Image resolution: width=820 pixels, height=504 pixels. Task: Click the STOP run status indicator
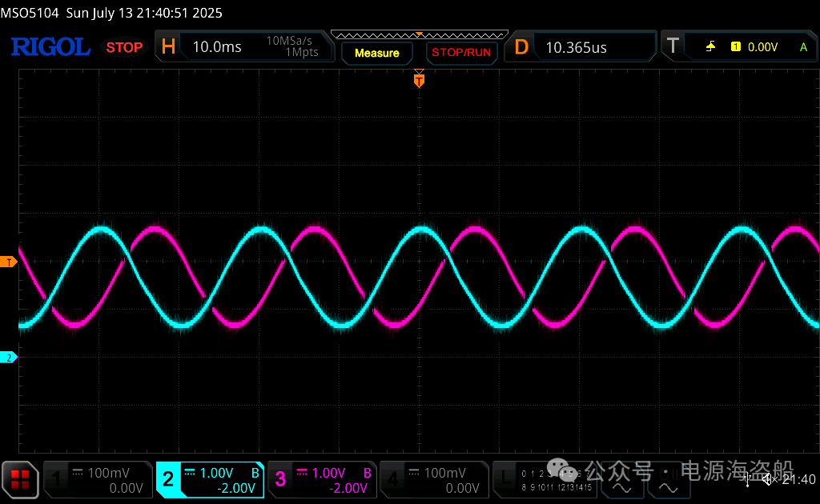[124, 47]
